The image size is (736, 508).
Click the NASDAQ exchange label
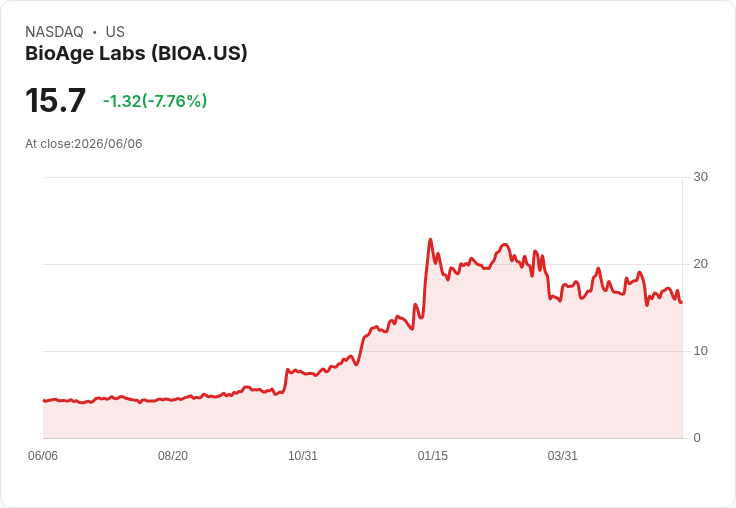[x=54, y=32]
